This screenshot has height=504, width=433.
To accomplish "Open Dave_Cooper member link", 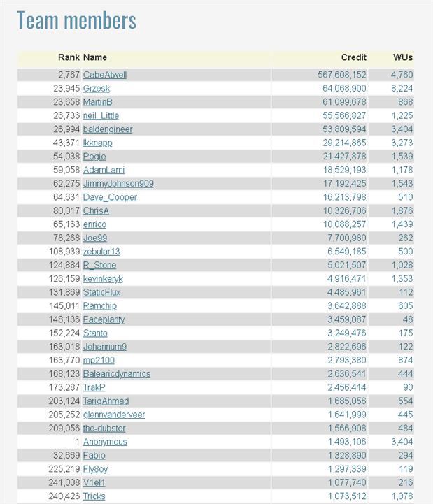I will point(110,197).
